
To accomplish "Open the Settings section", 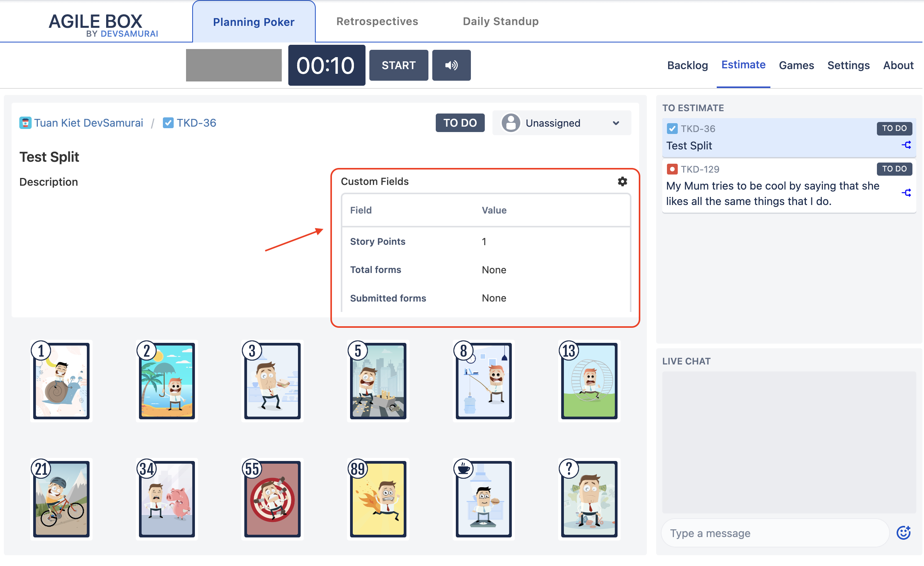I will tap(848, 65).
